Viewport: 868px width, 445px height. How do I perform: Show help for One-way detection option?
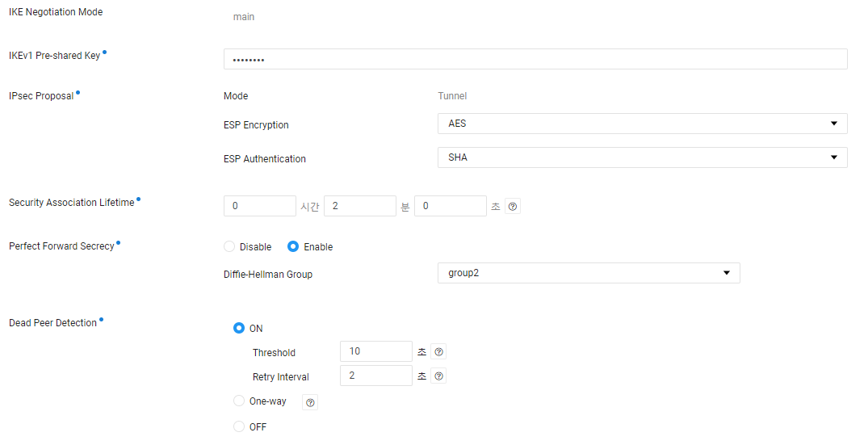(310, 402)
